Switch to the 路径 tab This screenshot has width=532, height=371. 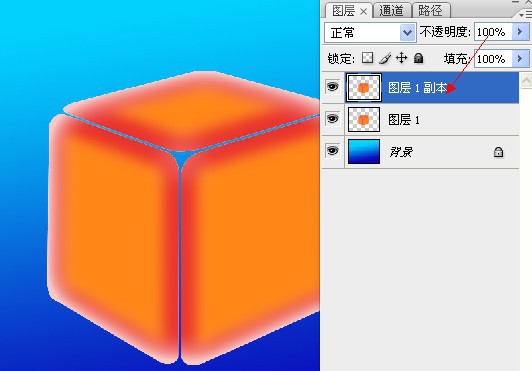(431, 11)
